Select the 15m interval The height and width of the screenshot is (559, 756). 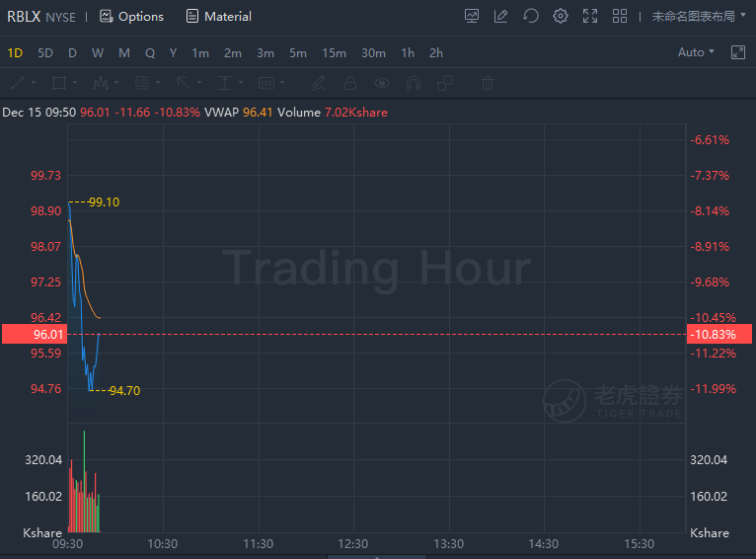(335, 53)
